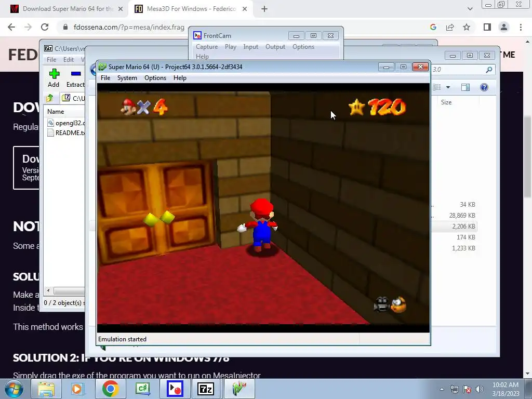Toggle the Chrome side panel

coord(487,27)
